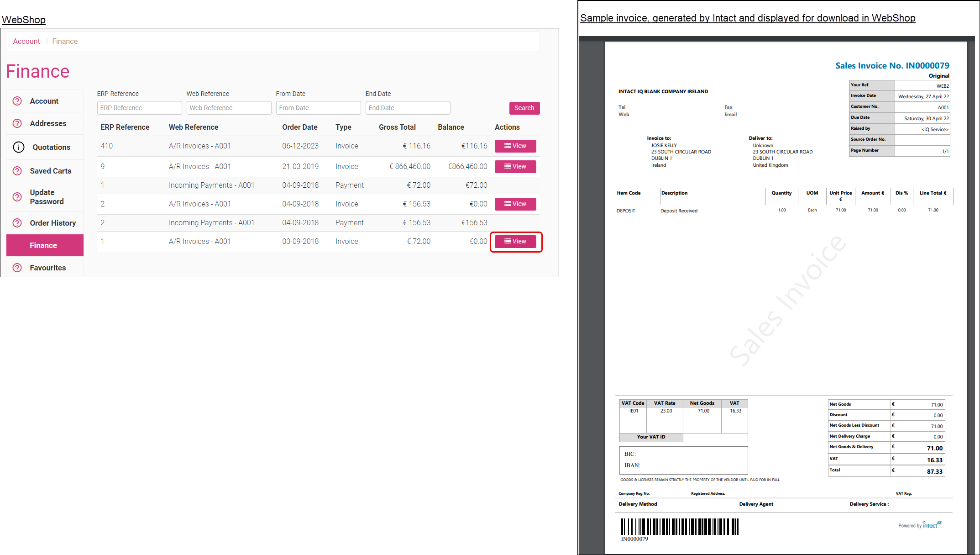This screenshot has height=555, width=980.
Task: Click the question-mark icon beside Addresses
Action: (17, 123)
